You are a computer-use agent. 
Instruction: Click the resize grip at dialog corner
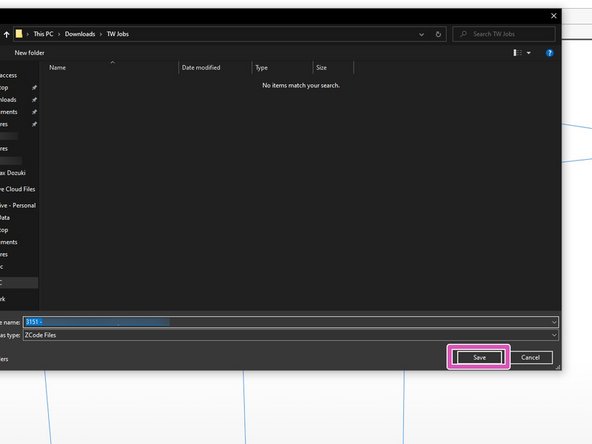[x=558, y=367]
